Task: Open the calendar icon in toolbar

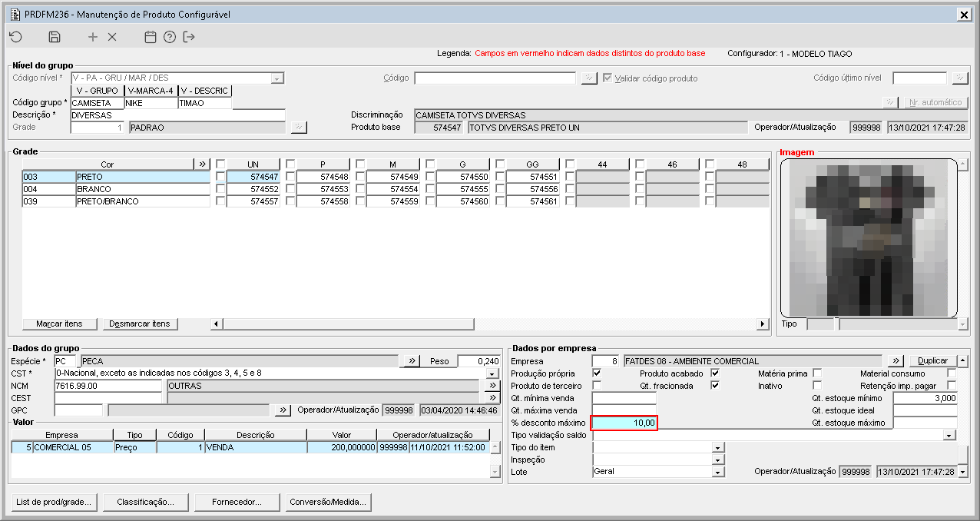Action: coord(151,37)
